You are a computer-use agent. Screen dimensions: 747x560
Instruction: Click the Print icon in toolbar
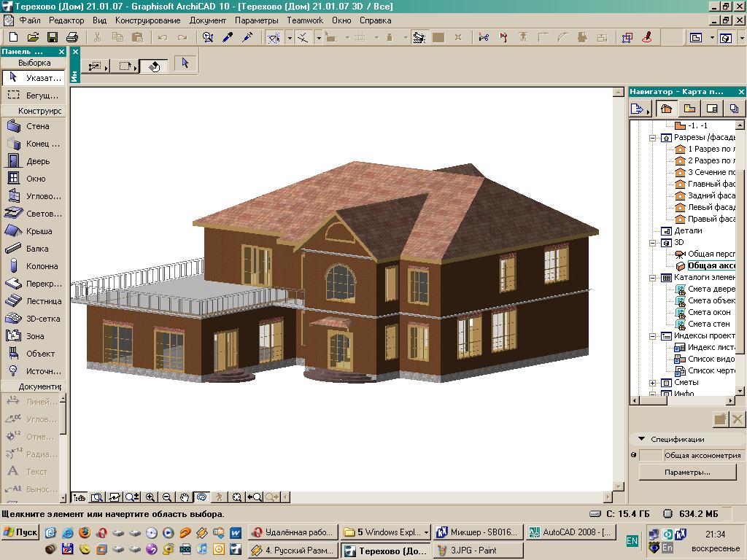point(72,37)
